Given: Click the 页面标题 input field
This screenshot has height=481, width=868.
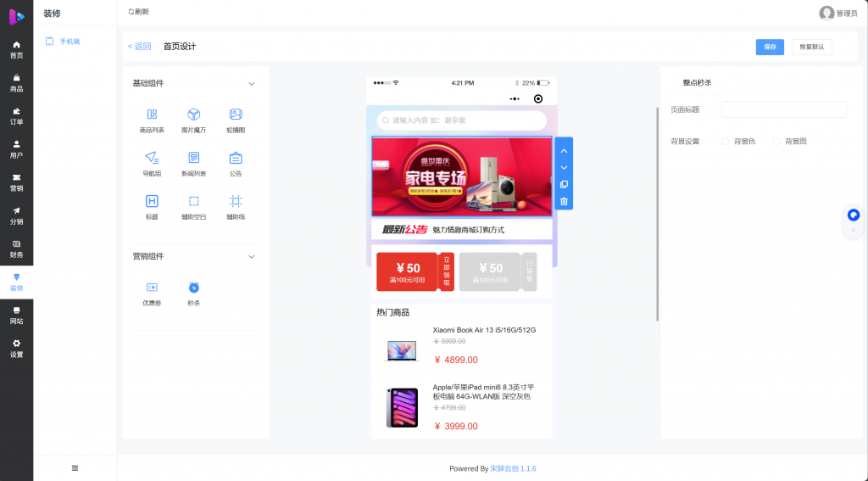Looking at the screenshot, I should coord(784,109).
